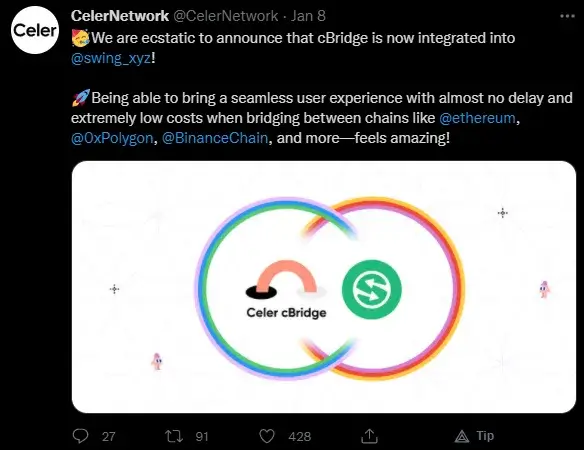Image resolution: width=584 pixels, height=450 pixels.
Task: Click the share upload icon
Action: pyautogui.click(x=369, y=436)
